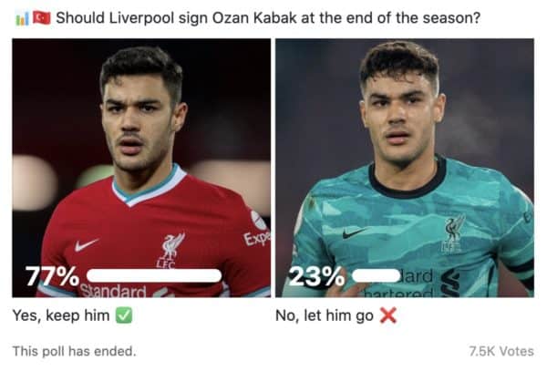
Task: Click the bar chart poll icon
Action: (22, 18)
